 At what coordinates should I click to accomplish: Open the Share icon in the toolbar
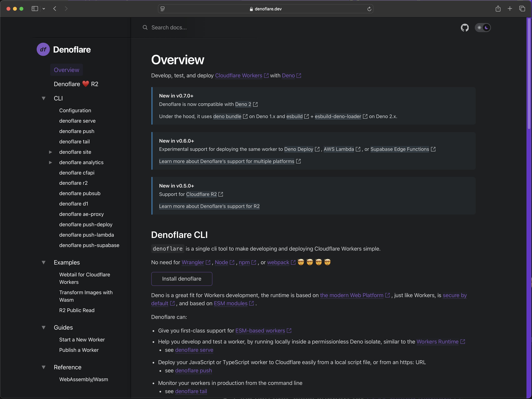pos(498,9)
